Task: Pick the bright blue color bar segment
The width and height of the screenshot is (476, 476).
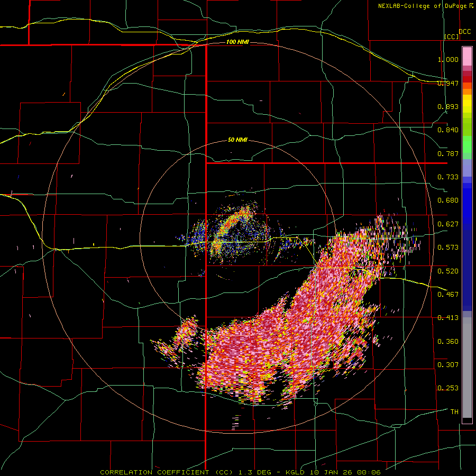Action: (x=467, y=204)
